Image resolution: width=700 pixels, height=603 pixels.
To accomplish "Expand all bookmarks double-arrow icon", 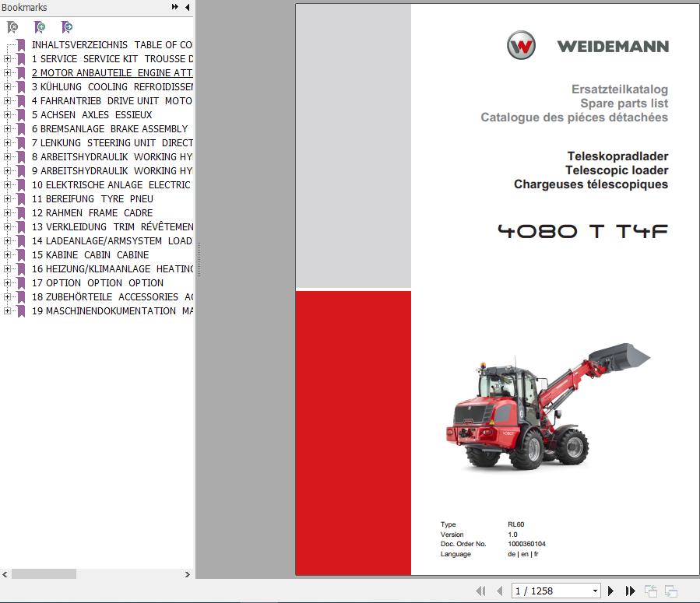I will (175, 7).
